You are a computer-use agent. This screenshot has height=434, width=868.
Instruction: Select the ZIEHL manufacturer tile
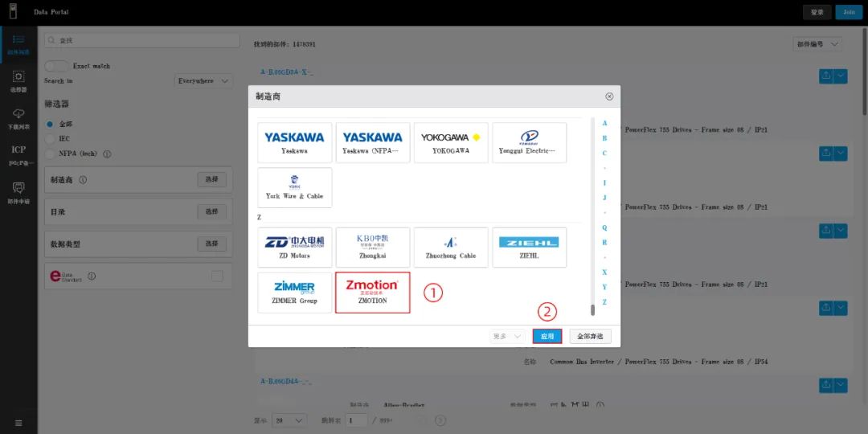529,248
